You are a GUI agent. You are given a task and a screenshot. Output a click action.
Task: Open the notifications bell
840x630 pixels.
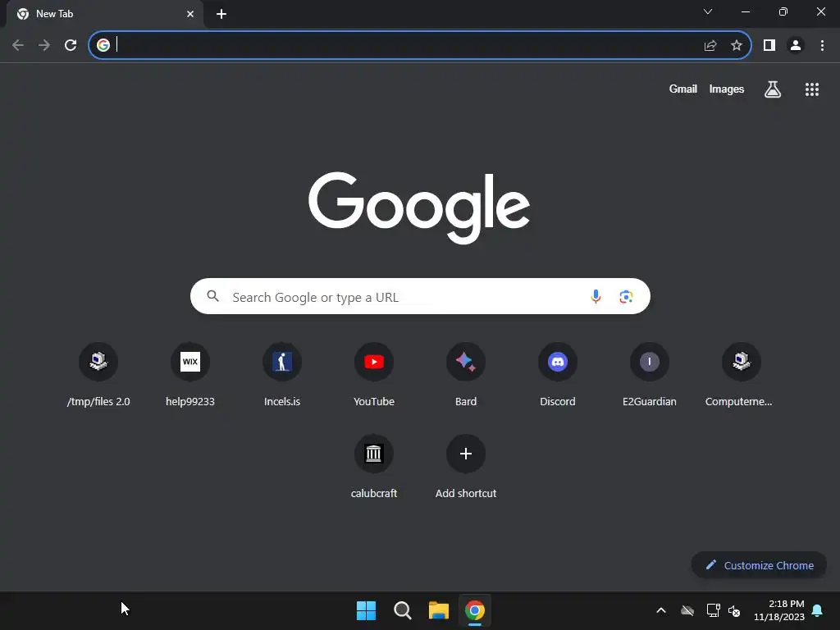[818, 610]
